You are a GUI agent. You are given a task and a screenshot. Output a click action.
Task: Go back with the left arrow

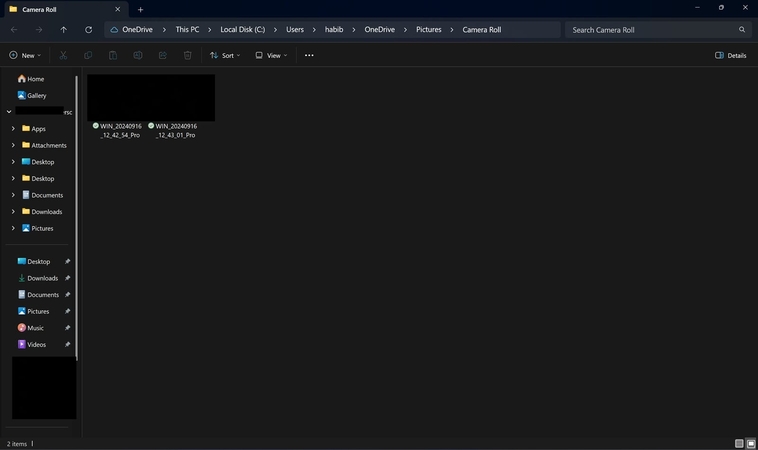pyautogui.click(x=14, y=30)
